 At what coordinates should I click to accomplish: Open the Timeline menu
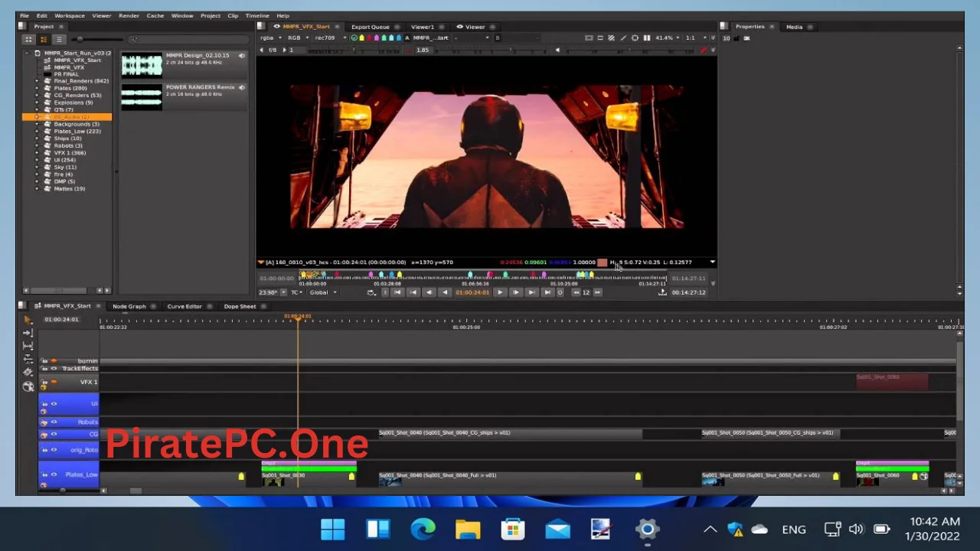(257, 15)
